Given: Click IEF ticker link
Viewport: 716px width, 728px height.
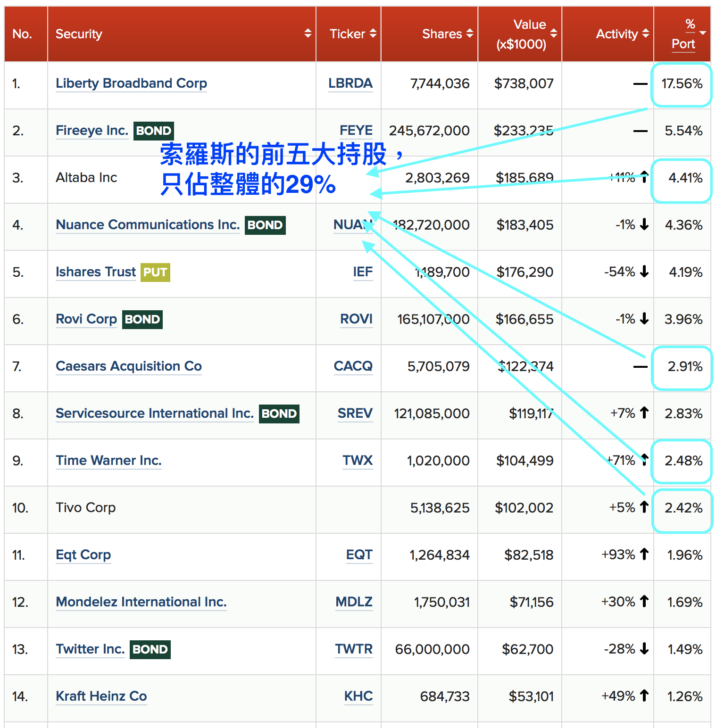Looking at the screenshot, I should (x=363, y=272).
